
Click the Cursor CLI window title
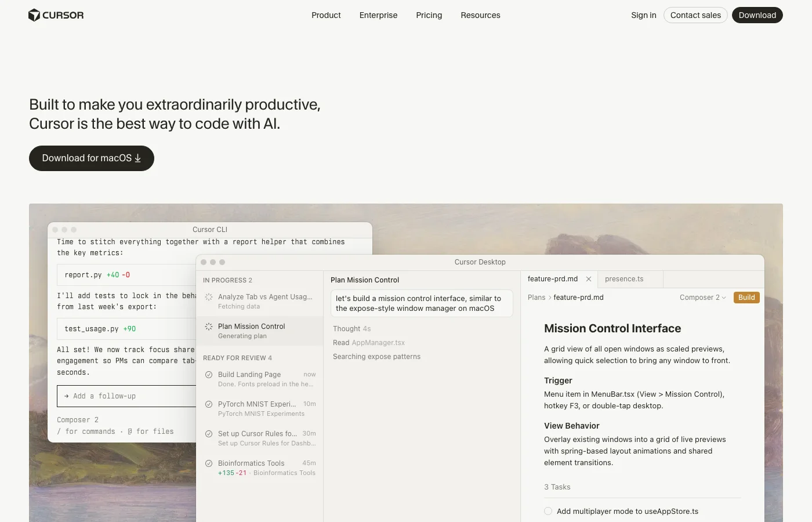(x=210, y=230)
